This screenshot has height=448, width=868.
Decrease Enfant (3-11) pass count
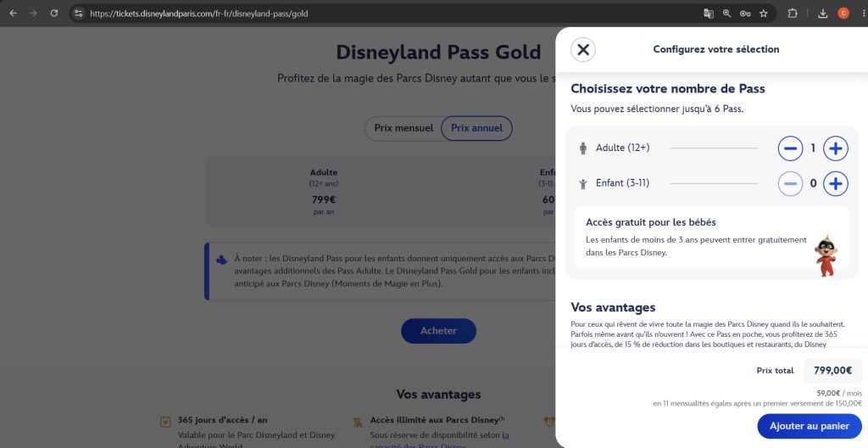point(790,183)
